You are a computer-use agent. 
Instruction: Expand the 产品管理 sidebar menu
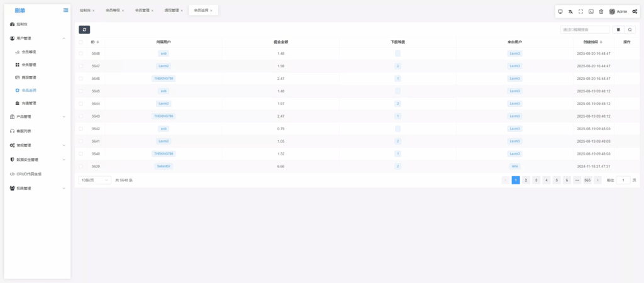[x=38, y=116]
